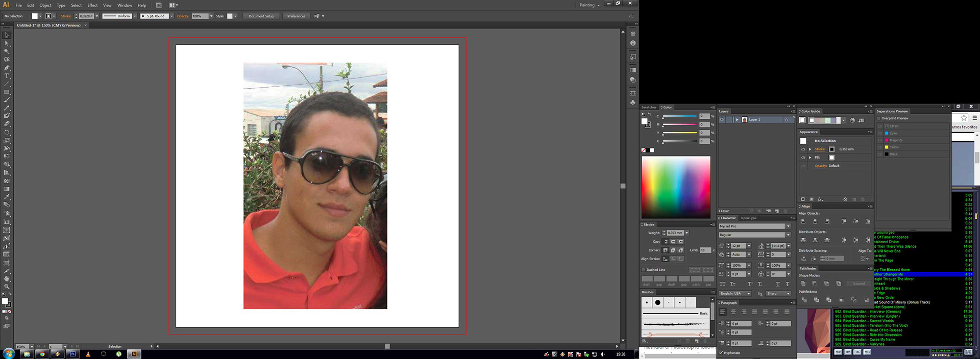This screenshot has height=359, width=980.
Task: Click the stroke Weight input field
Action: [675, 233]
